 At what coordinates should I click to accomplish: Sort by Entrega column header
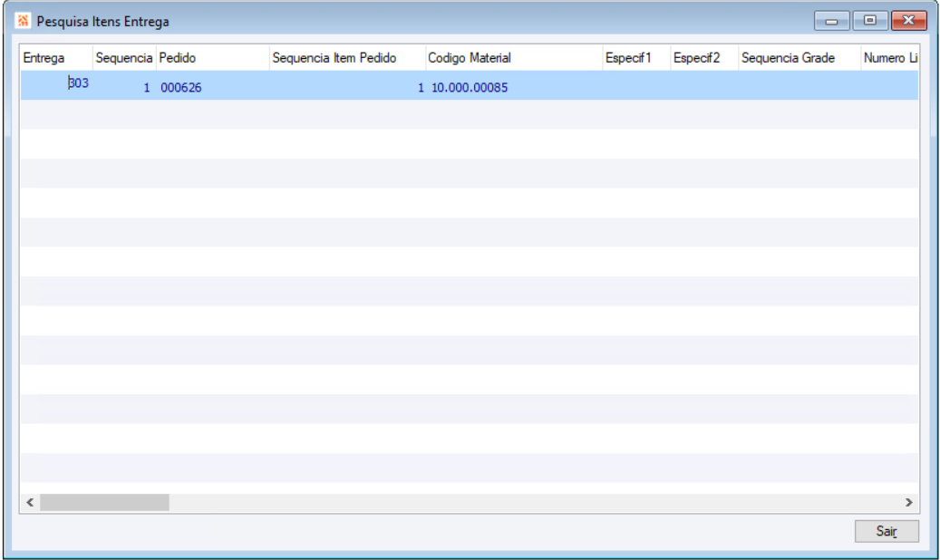coord(56,58)
